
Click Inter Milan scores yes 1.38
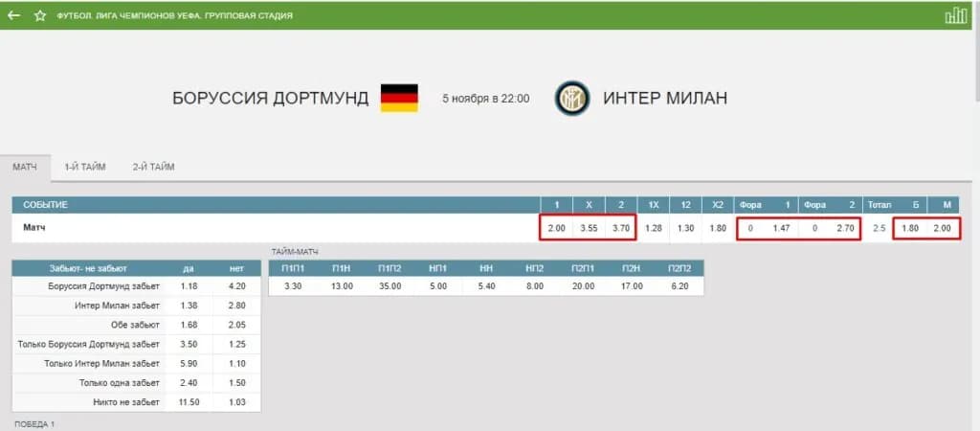point(189,306)
